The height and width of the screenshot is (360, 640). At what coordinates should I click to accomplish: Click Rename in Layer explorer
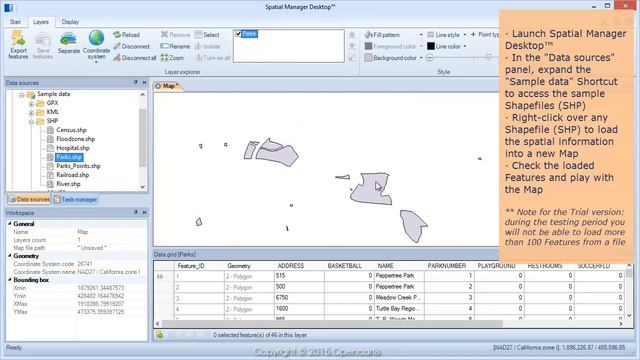click(175, 47)
